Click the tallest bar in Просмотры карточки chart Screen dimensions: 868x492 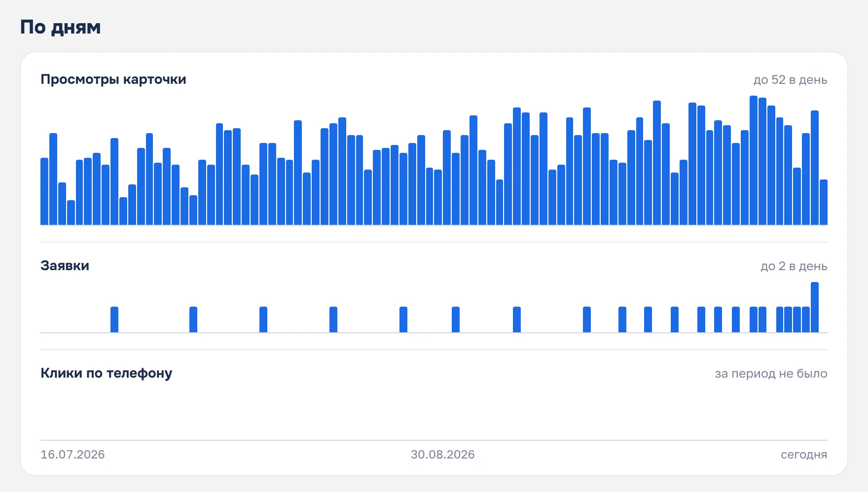754,160
